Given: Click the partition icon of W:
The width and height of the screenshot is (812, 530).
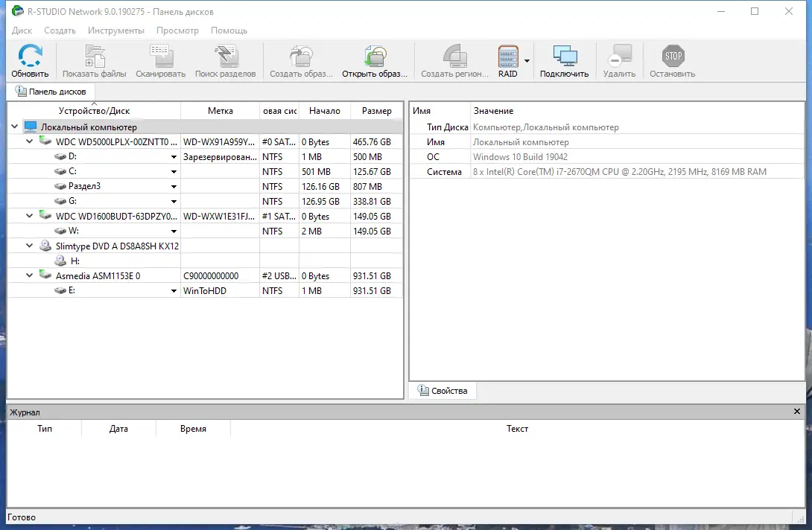Looking at the screenshot, I should coord(60,231).
